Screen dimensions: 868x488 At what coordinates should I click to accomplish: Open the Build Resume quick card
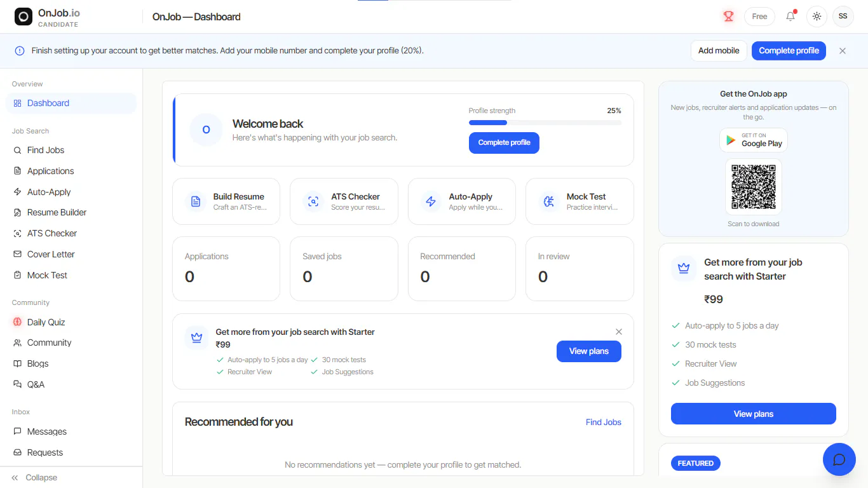point(226,201)
